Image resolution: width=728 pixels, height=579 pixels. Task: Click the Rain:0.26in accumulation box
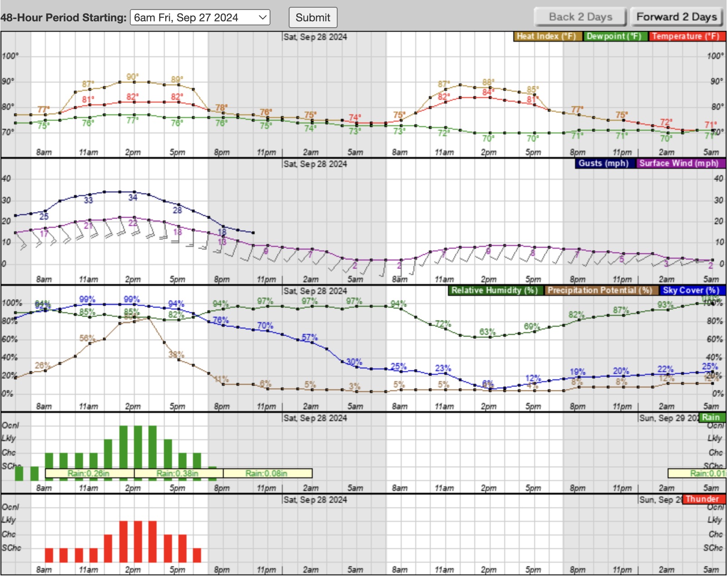pyautogui.click(x=89, y=474)
